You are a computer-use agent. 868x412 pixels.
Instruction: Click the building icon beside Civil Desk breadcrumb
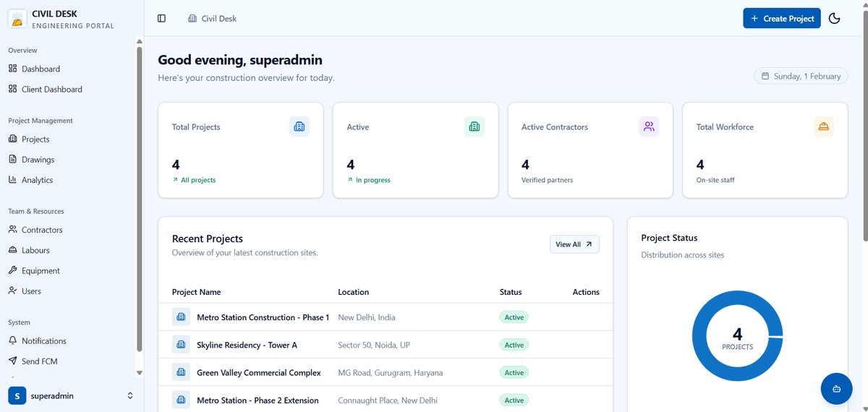click(x=192, y=18)
